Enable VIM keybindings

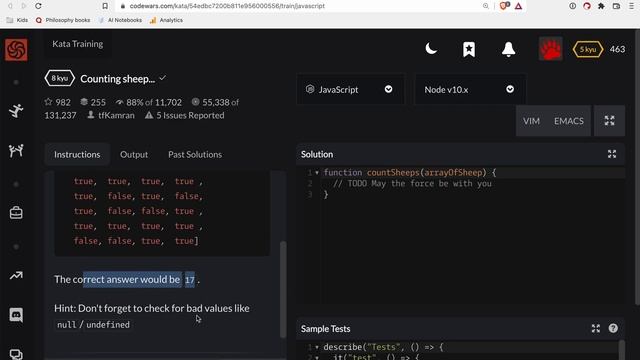(531, 121)
